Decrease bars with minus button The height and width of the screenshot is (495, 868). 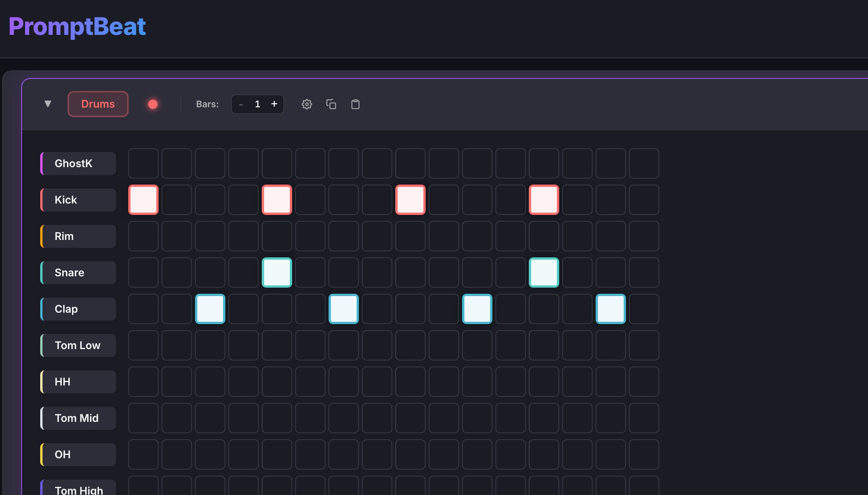click(241, 104)
